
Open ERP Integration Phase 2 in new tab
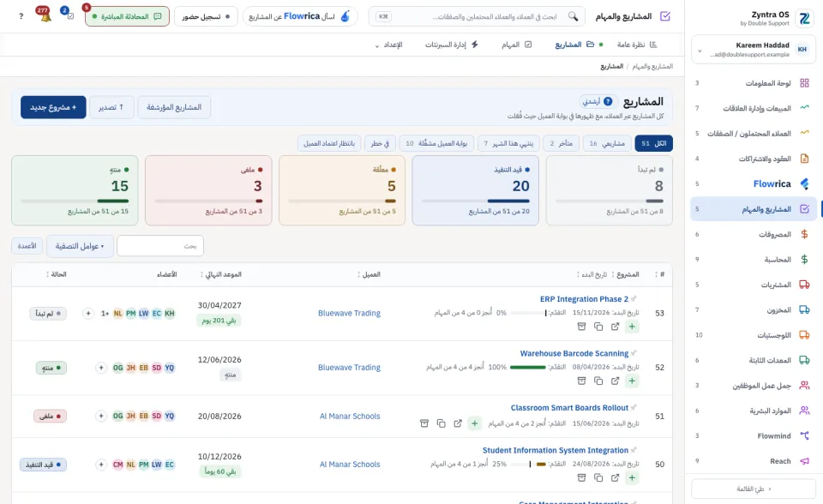(x=616, y=327)
